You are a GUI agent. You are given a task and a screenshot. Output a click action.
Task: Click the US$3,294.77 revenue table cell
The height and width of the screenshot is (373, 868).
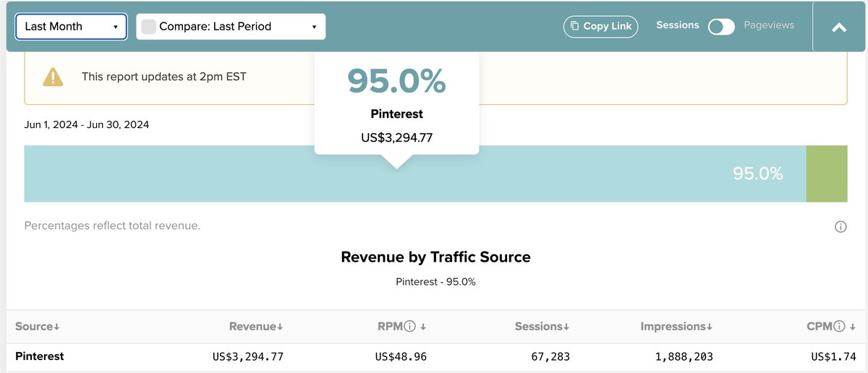(248, 356)
